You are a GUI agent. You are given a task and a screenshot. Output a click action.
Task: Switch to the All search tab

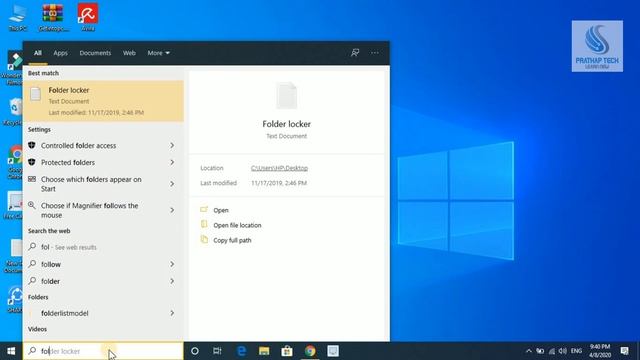38,53
